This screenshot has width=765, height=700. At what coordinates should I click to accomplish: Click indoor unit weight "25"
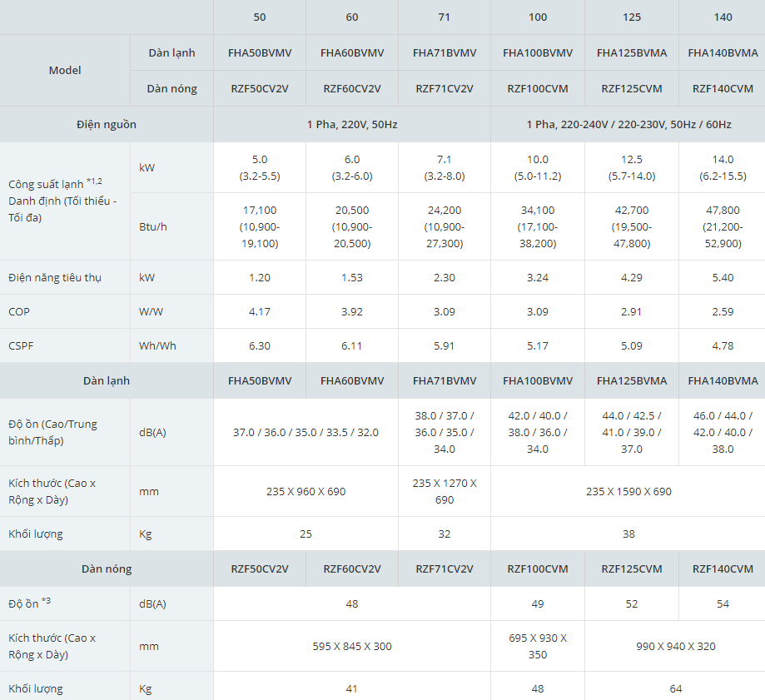(x=306, y=534)
